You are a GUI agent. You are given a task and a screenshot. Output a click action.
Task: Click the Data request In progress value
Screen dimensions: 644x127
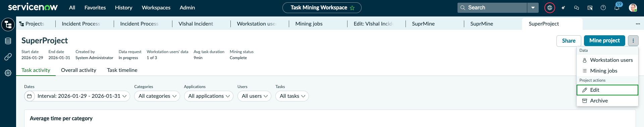(x=128, y=58)
